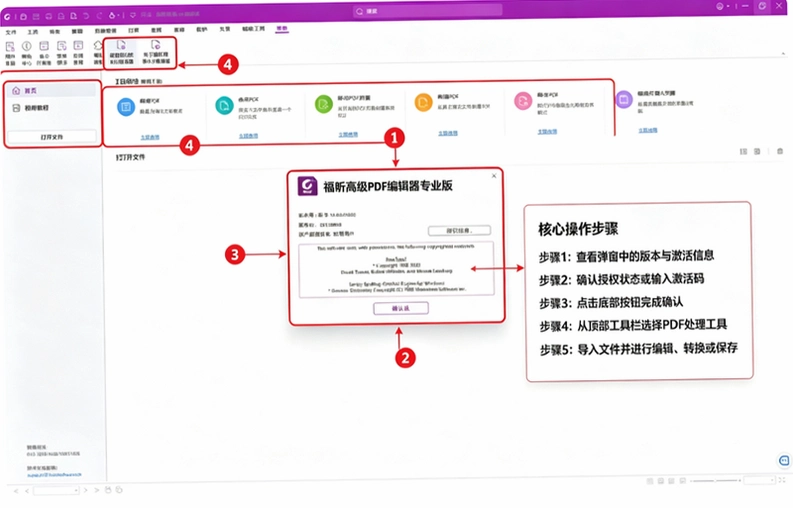Click the house icon beside 首页
The image size is (793, 508).
point(16,91)
